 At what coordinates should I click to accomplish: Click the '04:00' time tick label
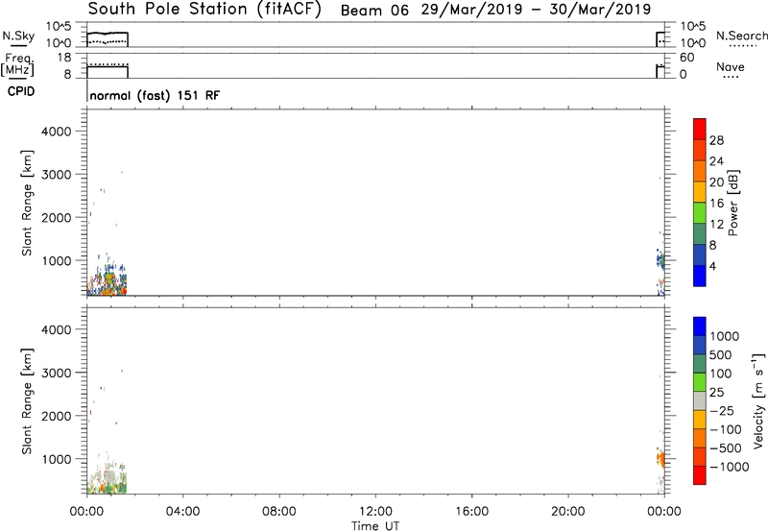(183, 512)
